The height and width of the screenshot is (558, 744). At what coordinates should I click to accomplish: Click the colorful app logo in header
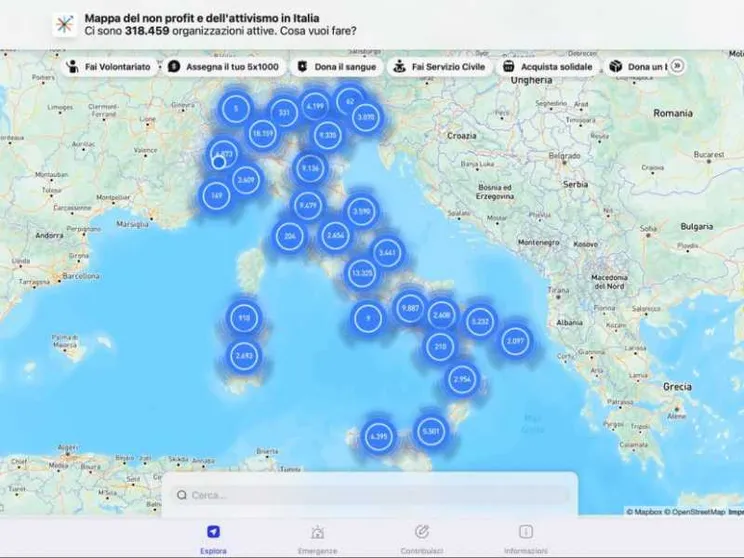tap(65, 25)
